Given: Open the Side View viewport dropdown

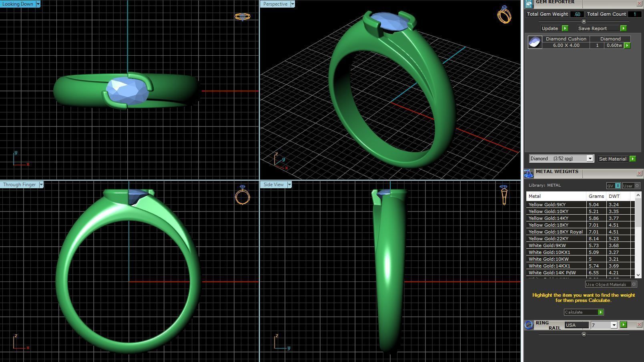Looking at the screenshot, I should [289, 185].
